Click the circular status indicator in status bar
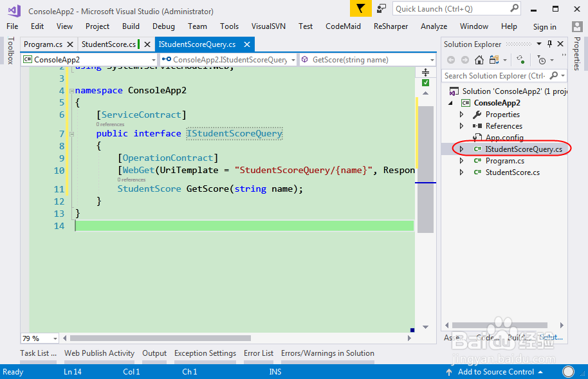Image resolution: width=588 pixels, height=379 pixels. [568, 371]
